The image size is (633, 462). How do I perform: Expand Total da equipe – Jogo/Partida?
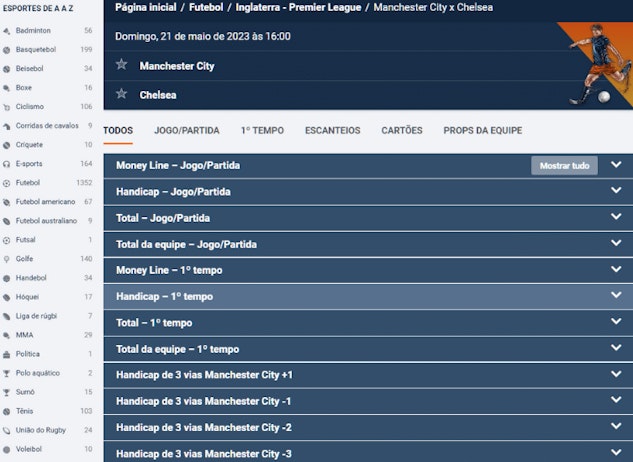pos(615,244)
